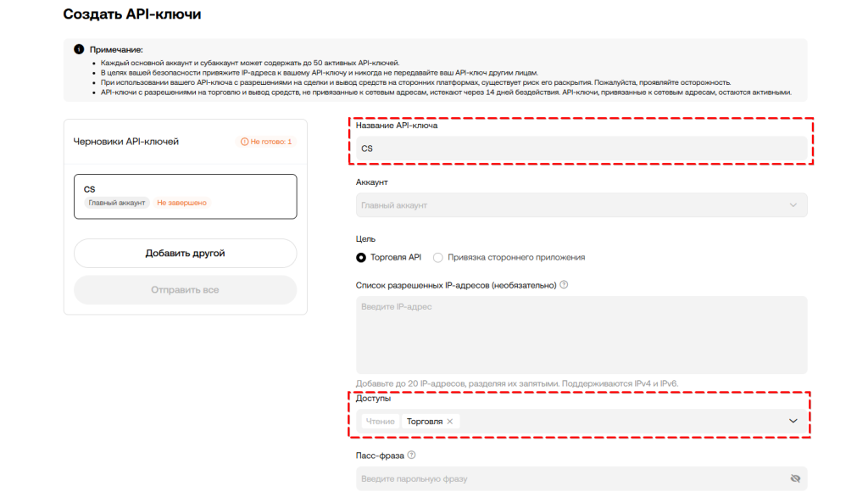Image resolution: width=868 pixels, height=492 pixels.
Task: Toggle passphrase visibility eye icon
Action: [794, 479]
